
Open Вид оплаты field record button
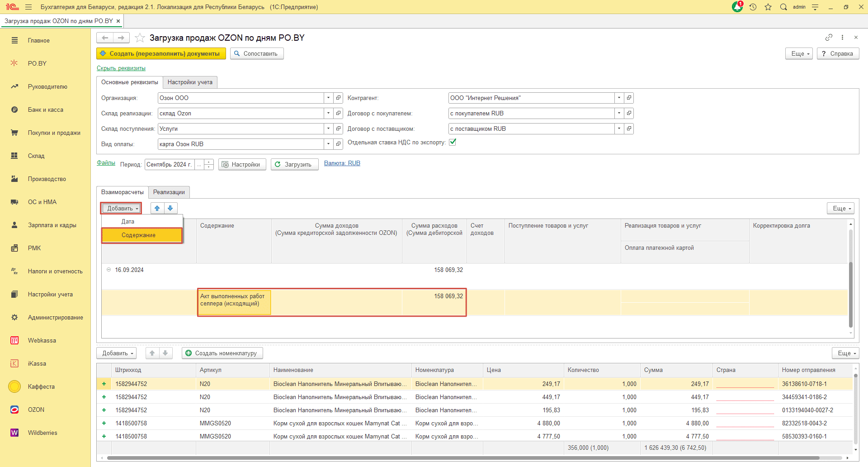[x=338, y=144]
